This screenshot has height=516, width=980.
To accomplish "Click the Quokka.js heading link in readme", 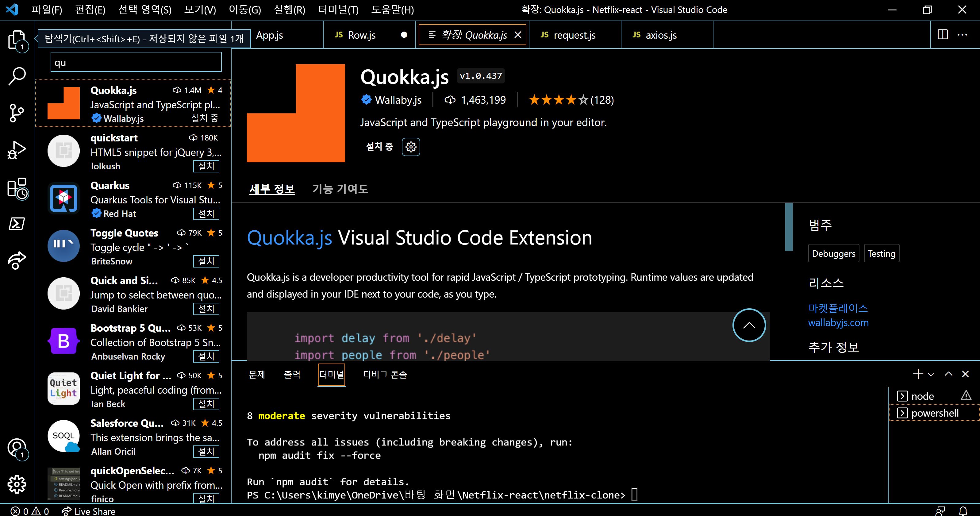I will [x=290, y=238].
